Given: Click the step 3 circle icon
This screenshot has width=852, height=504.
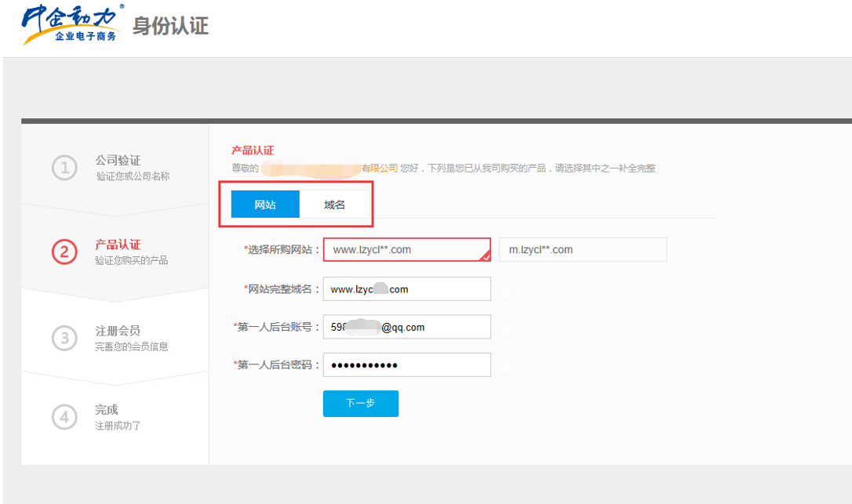Looking at the screenshot, I should (64, 338).
